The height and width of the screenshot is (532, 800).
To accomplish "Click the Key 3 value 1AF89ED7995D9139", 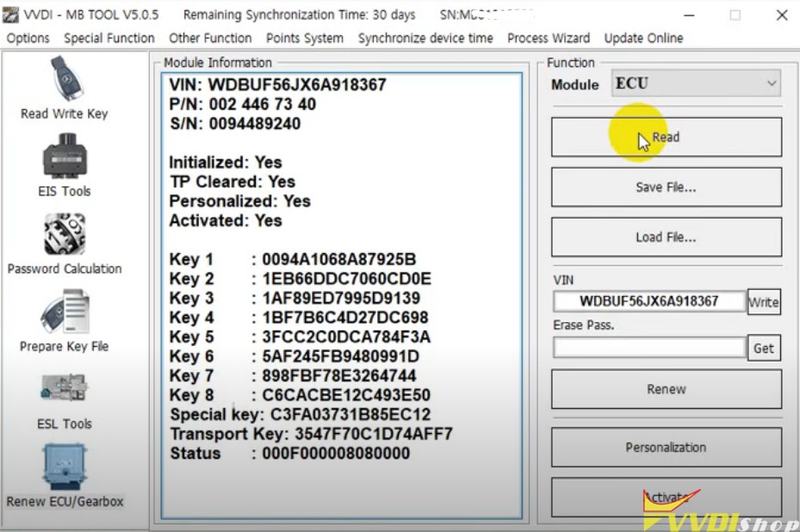I will (341, 298).
